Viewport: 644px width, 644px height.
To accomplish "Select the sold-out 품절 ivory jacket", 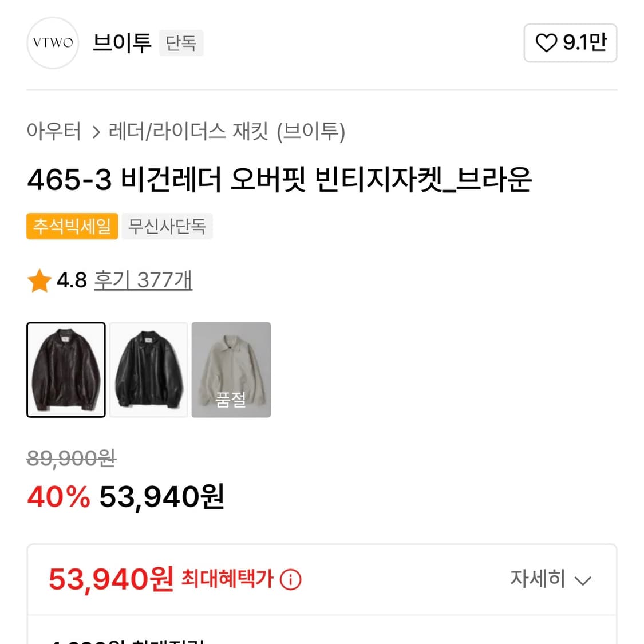I will coord(231,370).
